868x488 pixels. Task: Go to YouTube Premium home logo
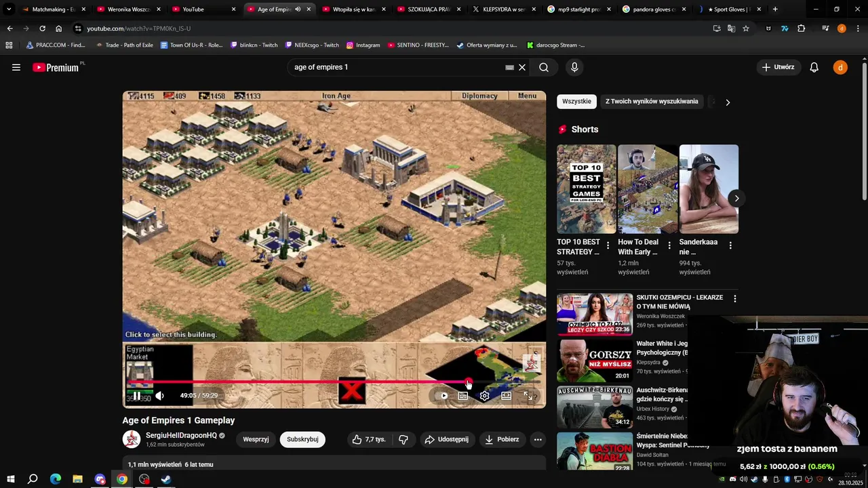[56, 67]
